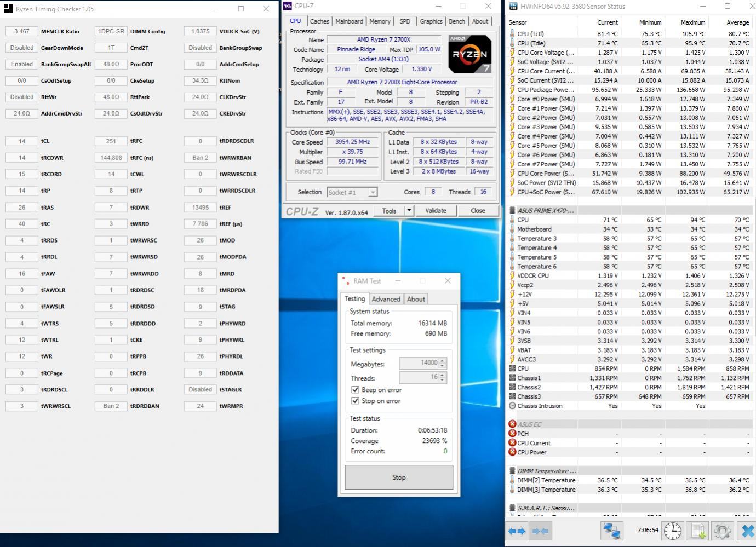
Task: Click the Ryzen 7 logo in CPU-Z
Action: coord(469,54)
